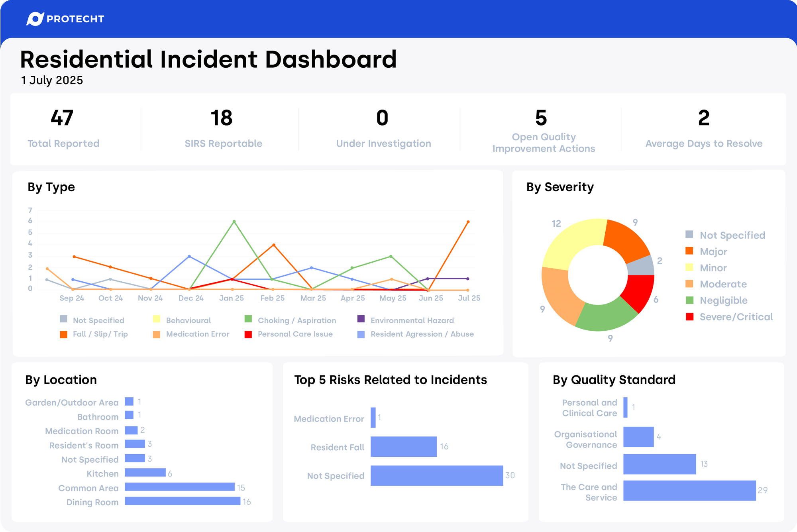Select the Choking / Aspiration legend marker
The image size is (797, 532).
pos(248,320)
